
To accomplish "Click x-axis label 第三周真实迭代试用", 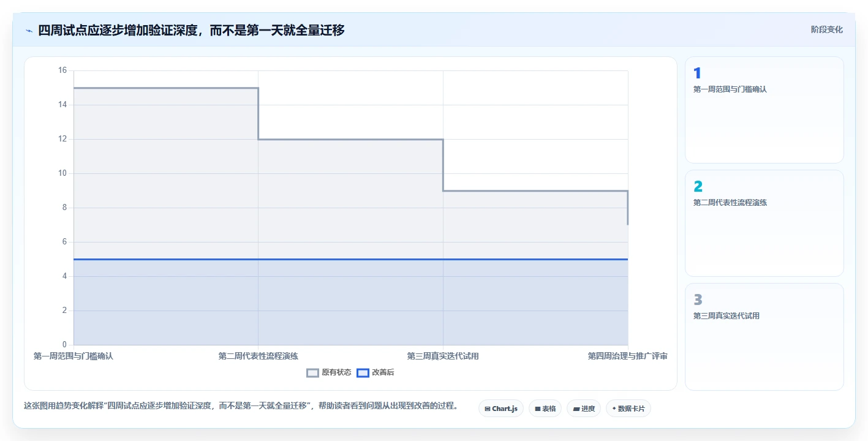I will 443,356.
